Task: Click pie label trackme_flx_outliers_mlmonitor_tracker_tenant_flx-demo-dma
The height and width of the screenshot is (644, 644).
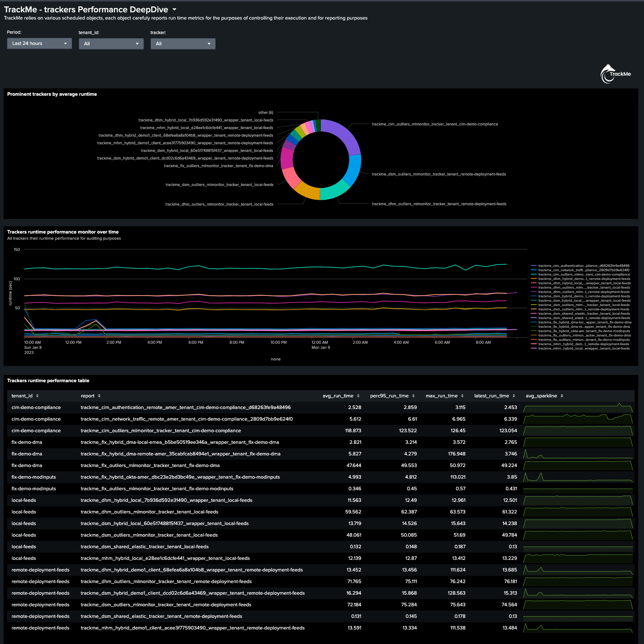Action: click(218, 166)
